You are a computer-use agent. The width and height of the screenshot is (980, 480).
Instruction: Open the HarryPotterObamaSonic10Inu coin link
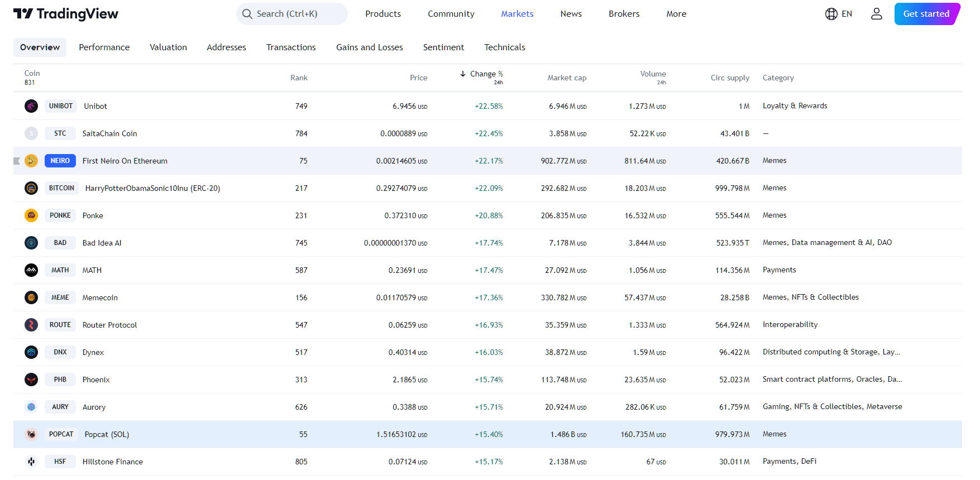[152, 189]
